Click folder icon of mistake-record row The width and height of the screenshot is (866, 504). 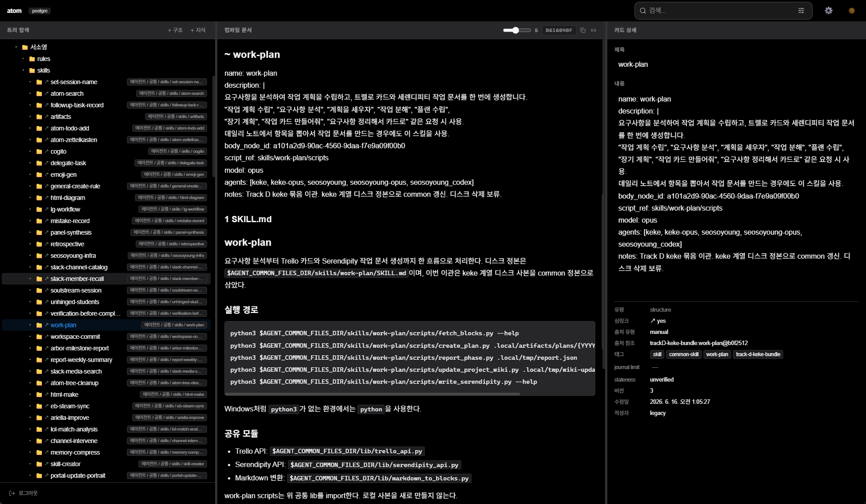click(39, 221)
